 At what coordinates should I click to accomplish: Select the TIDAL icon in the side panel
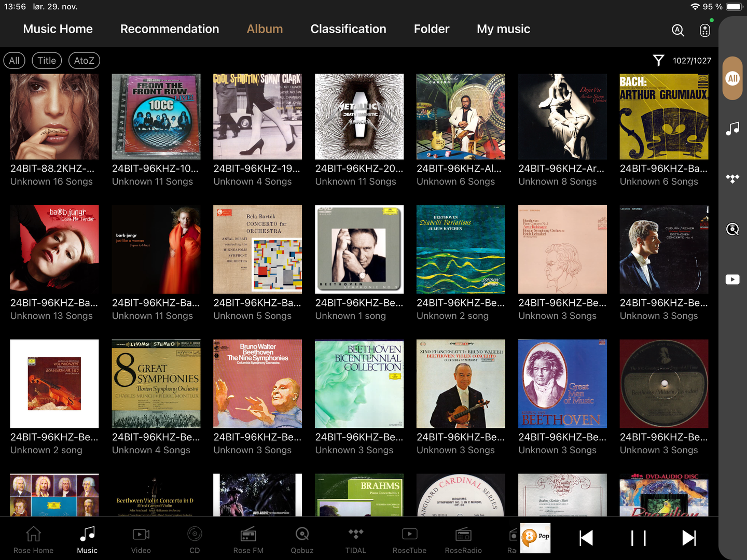point(732,179)
